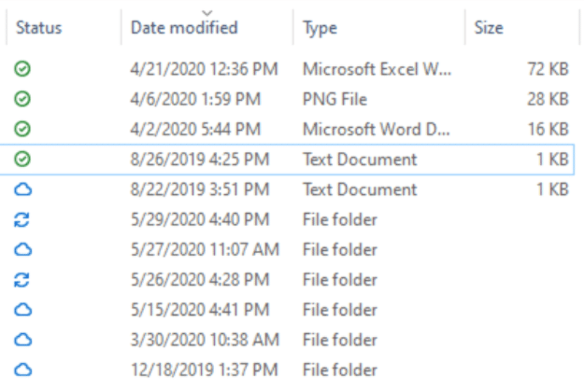
Task: Click File folder type on 5/15/2020 row
Action: pos(340,310)
